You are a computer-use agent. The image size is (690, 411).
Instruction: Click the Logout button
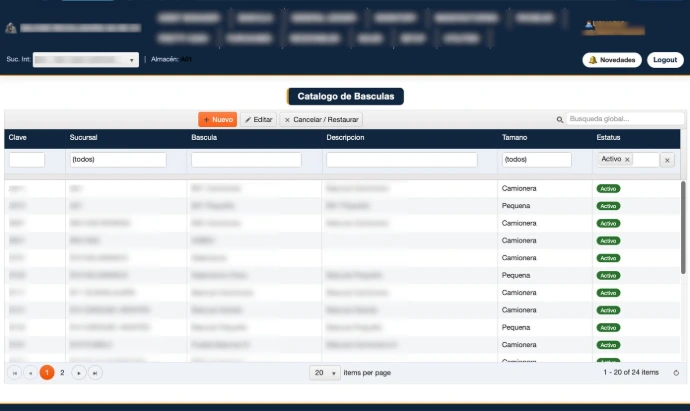coord(665,60)
